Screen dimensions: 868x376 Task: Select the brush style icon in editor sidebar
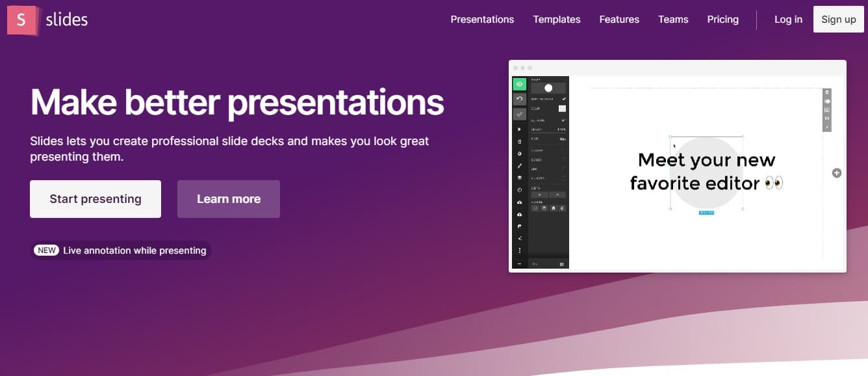point(520,165)
